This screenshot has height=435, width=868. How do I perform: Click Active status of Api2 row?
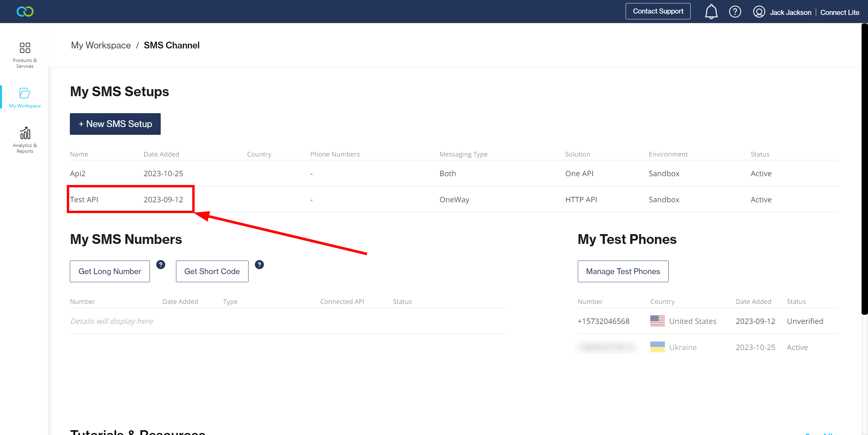pyautogui.click(x=761, y=173)
